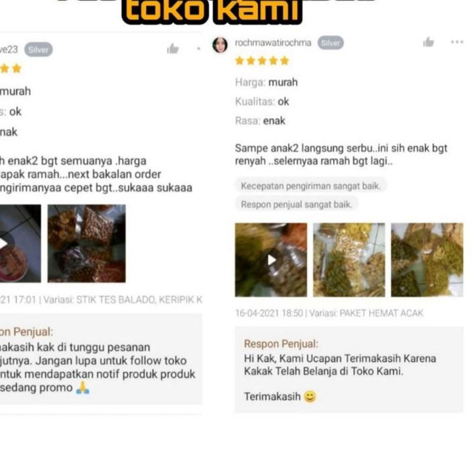
Task: Play the video in rochmawatirochma's review
Action: (x=271, y=260)
